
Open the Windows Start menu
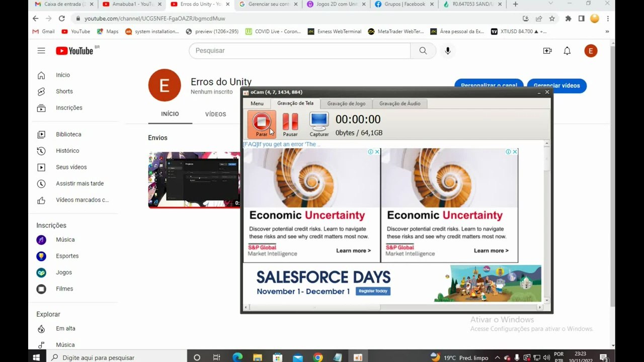(x=36, y=357)
